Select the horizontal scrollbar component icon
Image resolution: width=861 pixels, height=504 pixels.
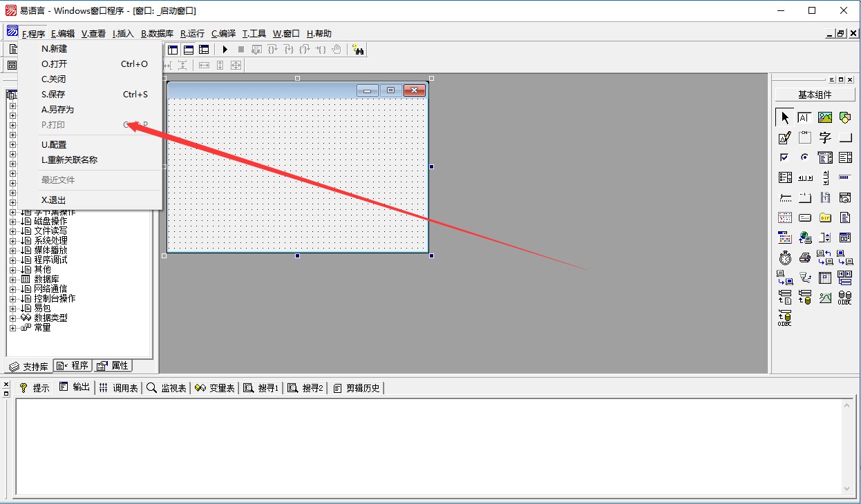[x=804, y=177]
